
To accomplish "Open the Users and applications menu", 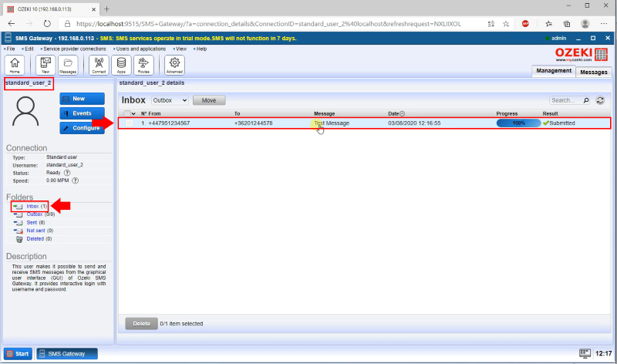I will 140,49.
